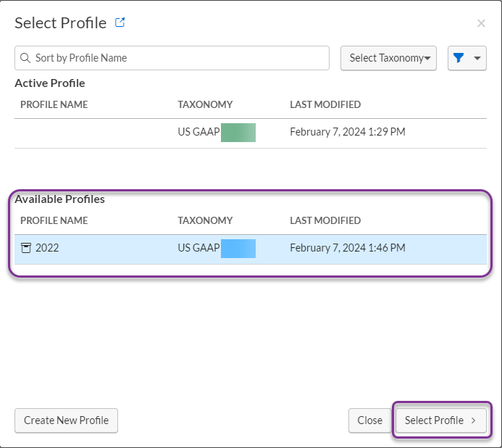Click the February 7, 2024 1:46 PM cell
The height and width of the screenshot is (448, 502).
(x=348, y=248)
